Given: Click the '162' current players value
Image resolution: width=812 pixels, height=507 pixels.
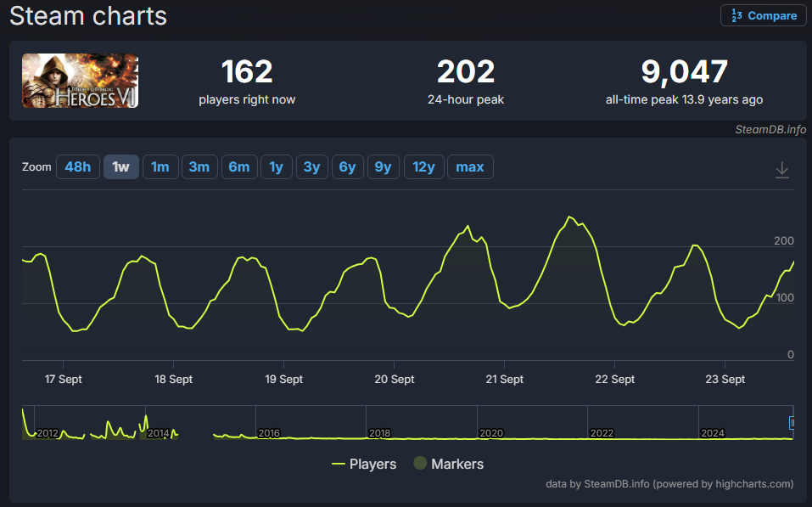Looking at the screenshot, I should [x=247, y=71].
